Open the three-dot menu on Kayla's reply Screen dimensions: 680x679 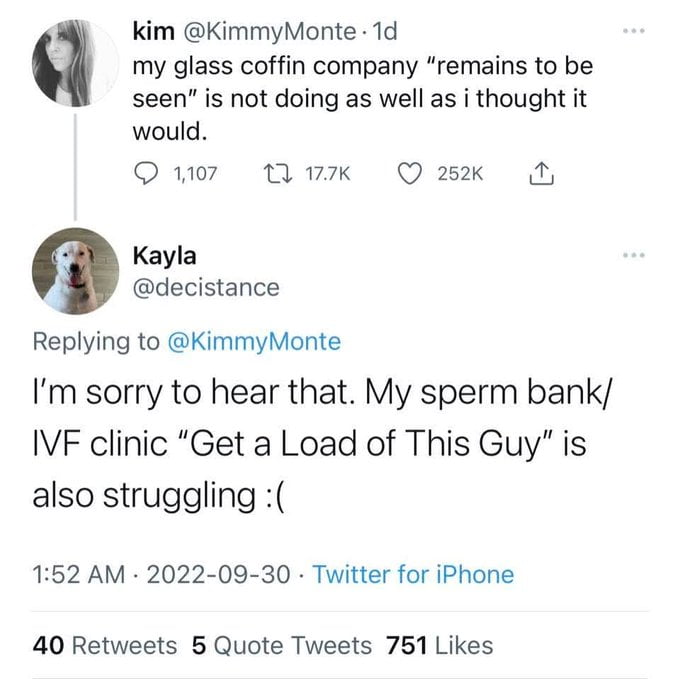coord(634,255)
